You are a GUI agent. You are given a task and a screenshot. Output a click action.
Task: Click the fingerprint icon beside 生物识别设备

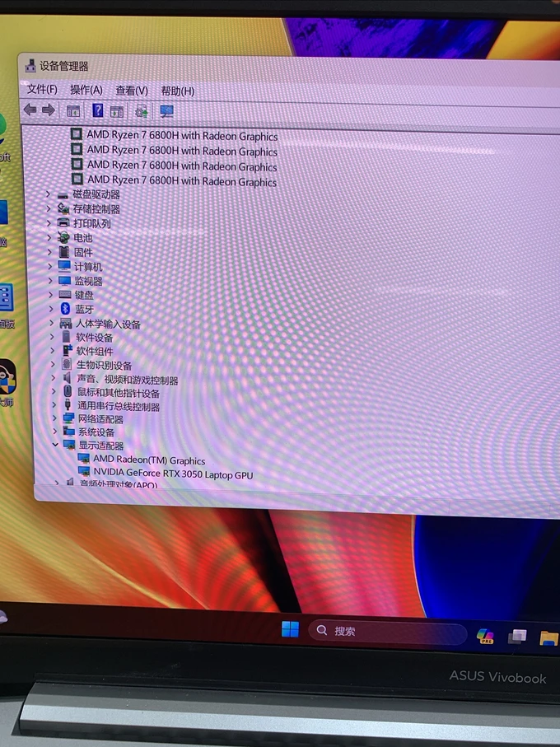click(x=68, y=365)
